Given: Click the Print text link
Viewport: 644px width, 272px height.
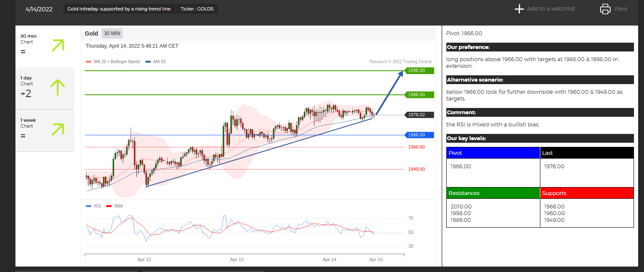Looking at the screenshot, I should 621,9.
